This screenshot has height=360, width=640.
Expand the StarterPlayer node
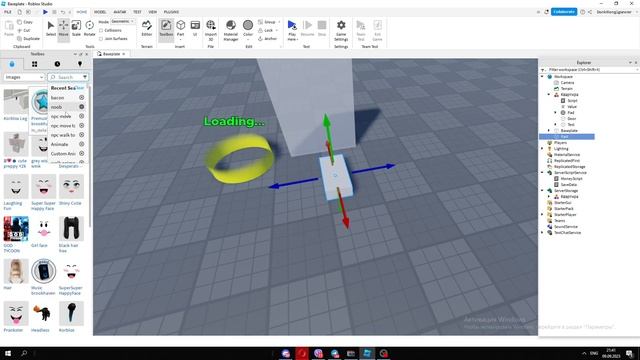click(542, 215)
